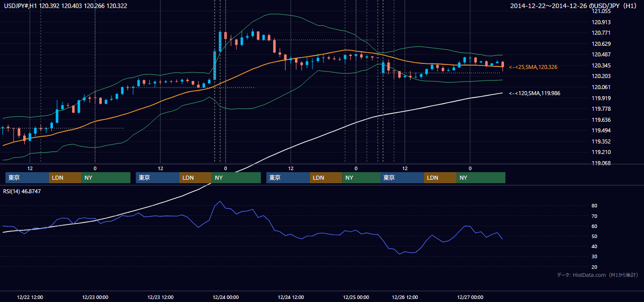Click the RSI(14) 46.8747 indicator label
Image resolution: width=644 pixels, height=302 pixels.
[x=22, y=191]
